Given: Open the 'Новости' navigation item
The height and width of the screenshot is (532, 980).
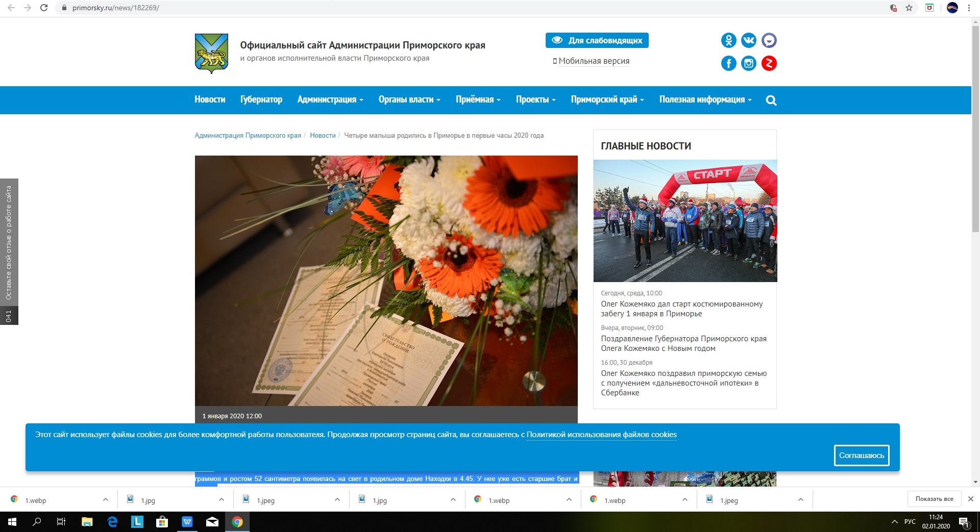Looking at the screenshot, I should pyautogui.click(x=210, y=99).
